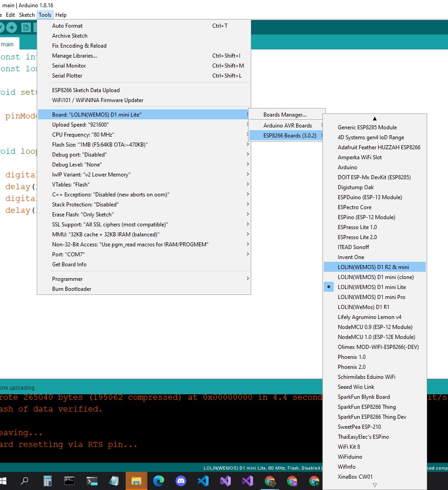Open Chrome with the photo avatar badge

(x=270, y=481)
